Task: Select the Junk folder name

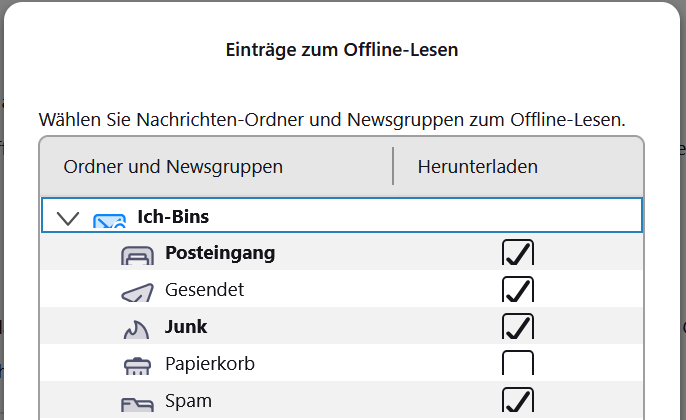Action: 186,327
